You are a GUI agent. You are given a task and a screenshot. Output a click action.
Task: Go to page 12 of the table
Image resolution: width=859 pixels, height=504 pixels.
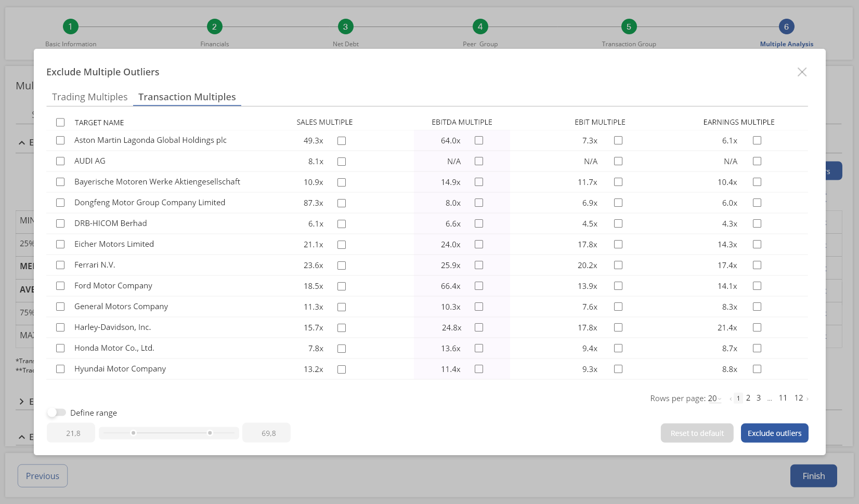(x=799, y=398)
